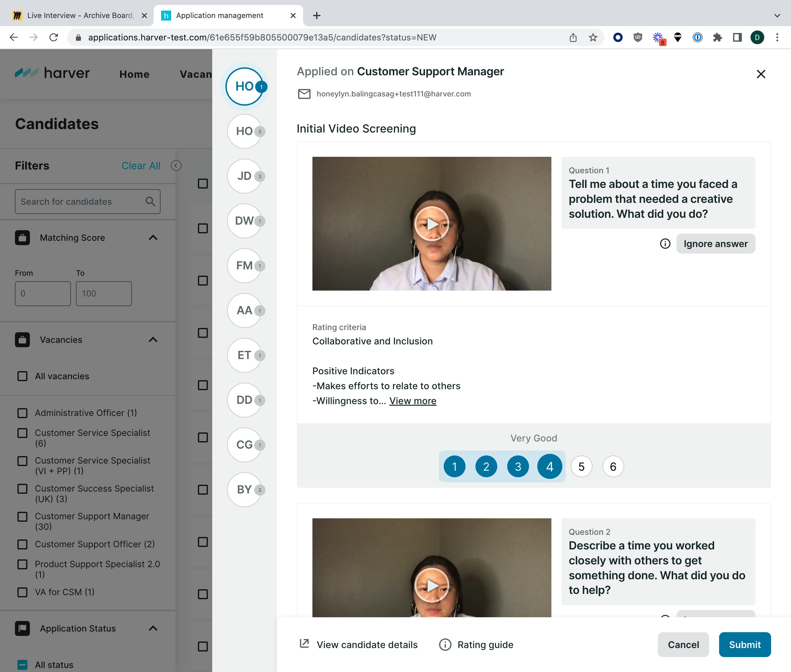Play the Question 1 video answer
This screenshot has height=672, width=791.
431,224
